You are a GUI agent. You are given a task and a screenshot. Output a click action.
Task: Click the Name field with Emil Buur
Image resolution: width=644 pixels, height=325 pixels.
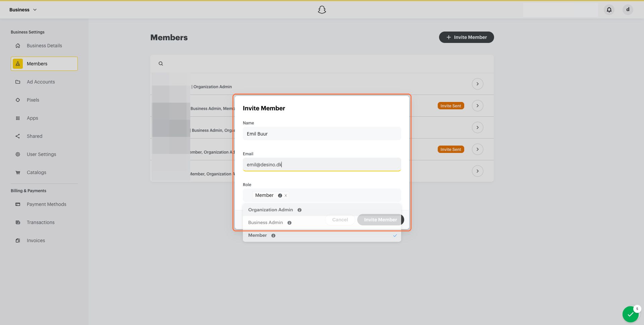click(x=322, y=134)
